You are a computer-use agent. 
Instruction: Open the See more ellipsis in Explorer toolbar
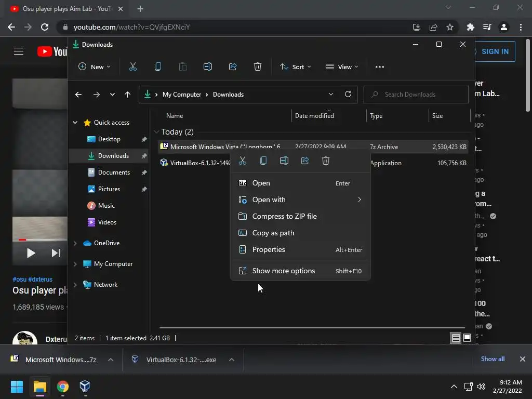pos(380,67)
